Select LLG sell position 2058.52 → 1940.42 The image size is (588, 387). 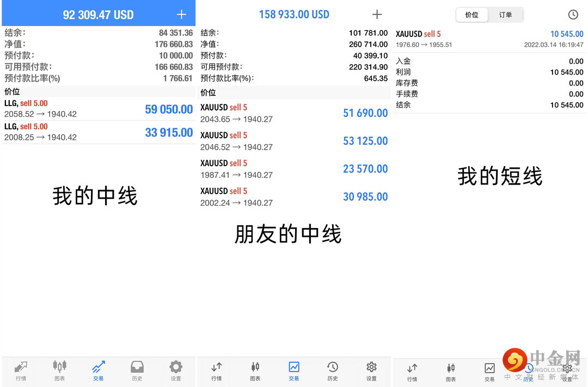99,109
